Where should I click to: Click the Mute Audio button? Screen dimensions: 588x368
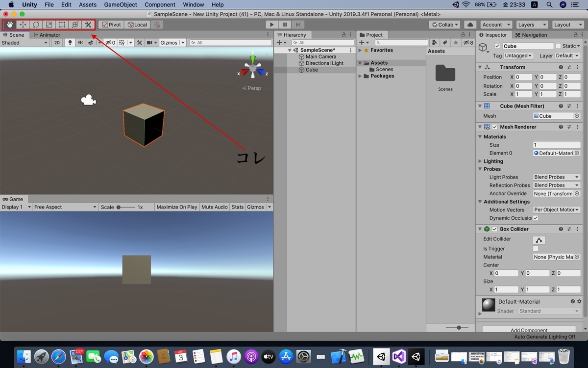pos(215,207)
